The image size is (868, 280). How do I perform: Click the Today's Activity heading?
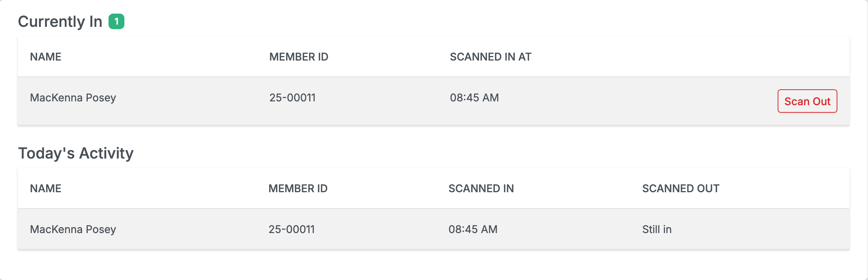[76, 153]
